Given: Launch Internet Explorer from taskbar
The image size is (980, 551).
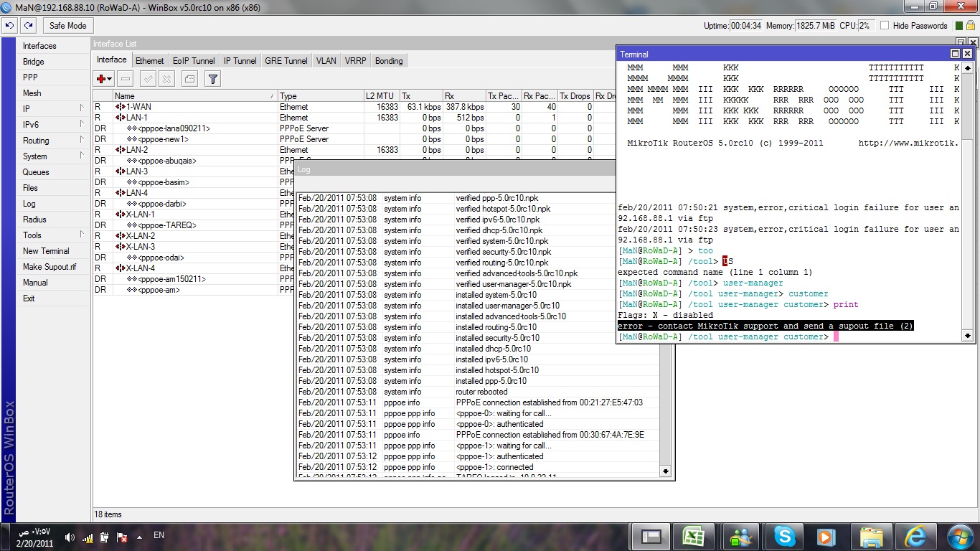Looking at the screenshot, I should (915, 535).
